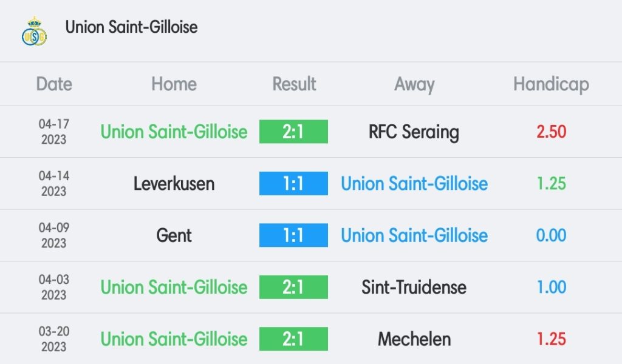Image resolution: width=622 pixels, height=364 pixels.
Task: Open the RFC Seraing team link
Action: tap(414, 132)
